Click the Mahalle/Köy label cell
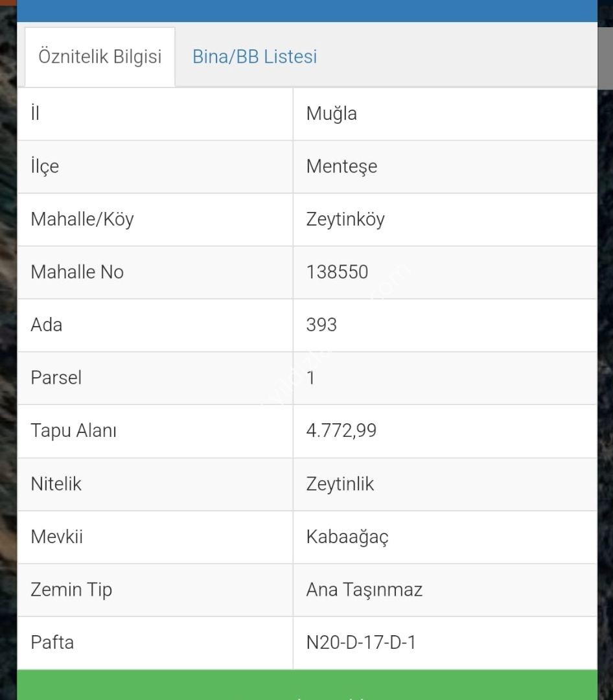This screenshot has width=613, height=700. pyautogui.click(x=155, y=220)
